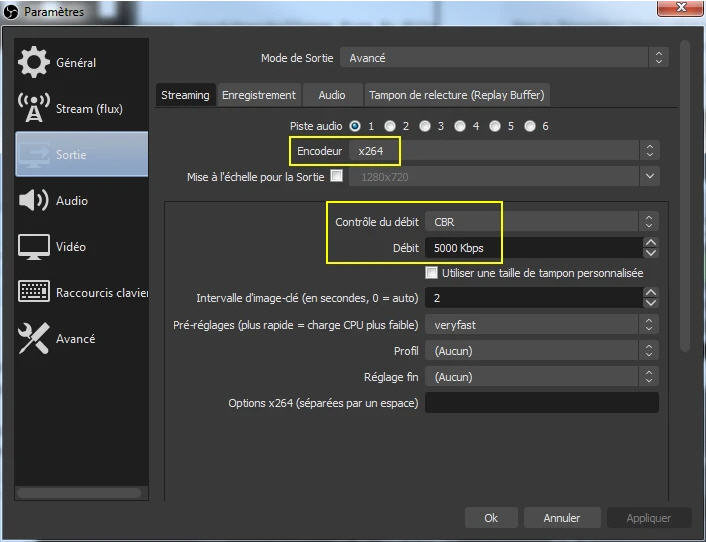706x542 pixels.
Task: Open the Profil (Aucun) dropdown
Action: click(x=542, y=351)
